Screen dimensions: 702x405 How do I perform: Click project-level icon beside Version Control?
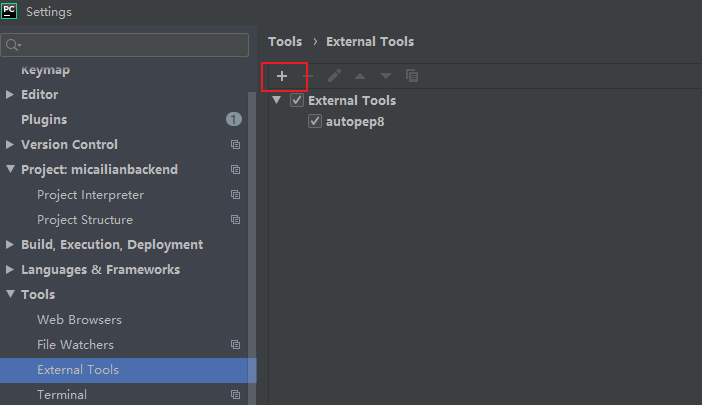coord(235,145)
